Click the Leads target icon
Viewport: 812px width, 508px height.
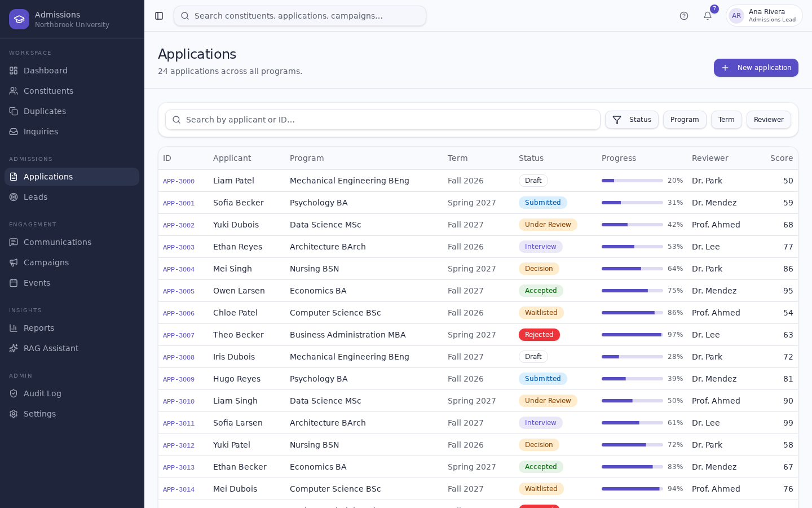(x=14, y=197)
